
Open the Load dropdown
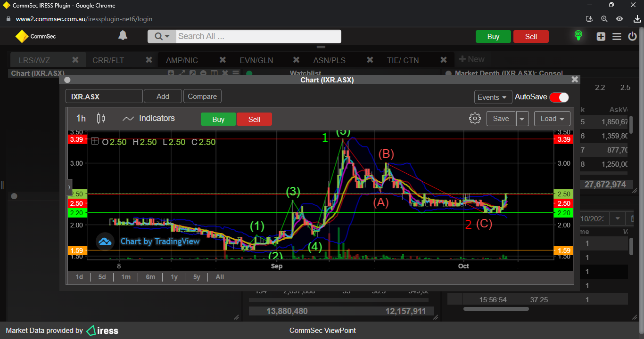[x=552, y=119]
